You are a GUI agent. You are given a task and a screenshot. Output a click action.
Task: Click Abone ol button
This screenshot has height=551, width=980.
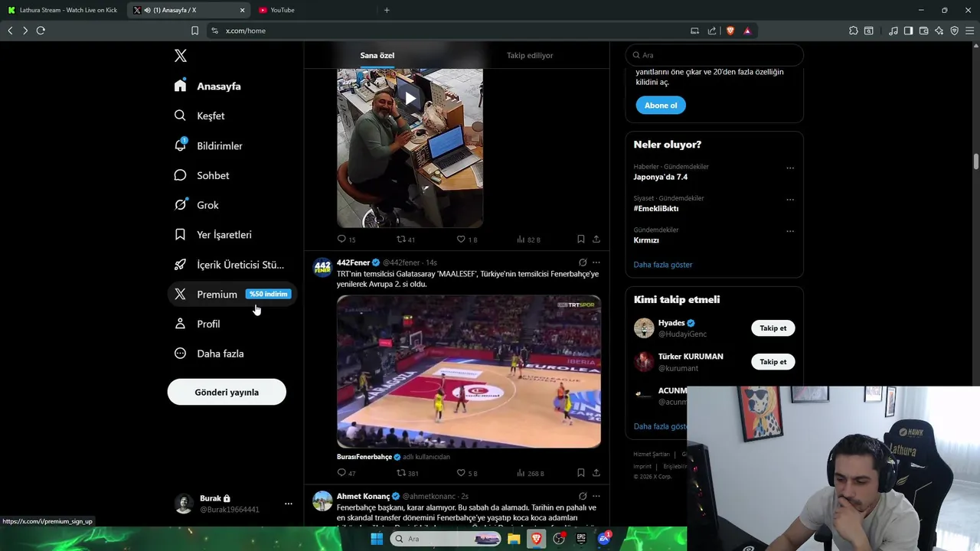point(661,106)
